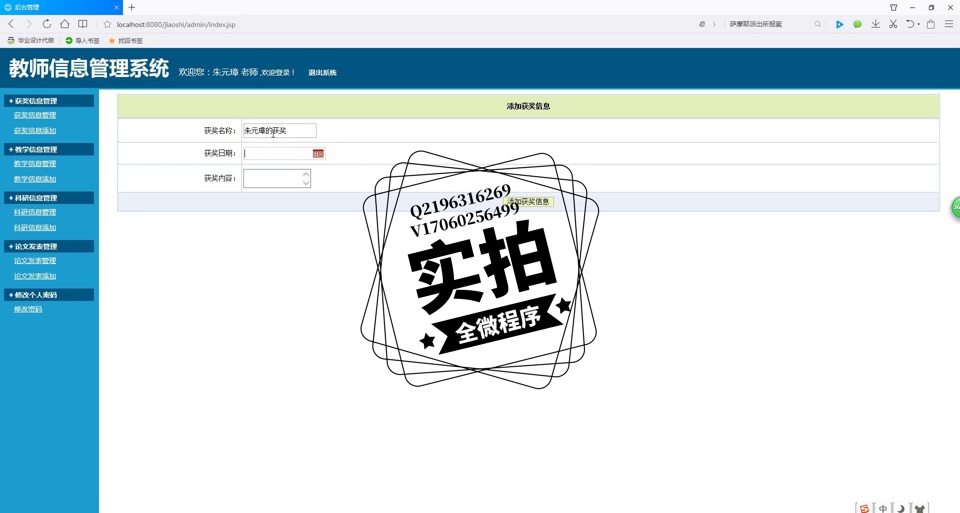This screenshot has height=513, width=960.
Task: Click the green WeChat icon in toolbar
Action: point(857,24)
